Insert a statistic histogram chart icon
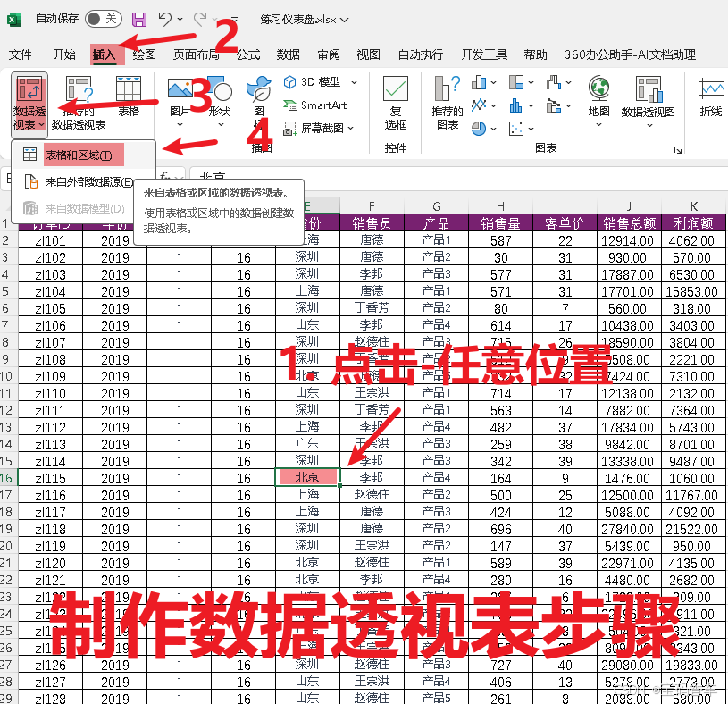 (x=516, y=105)
